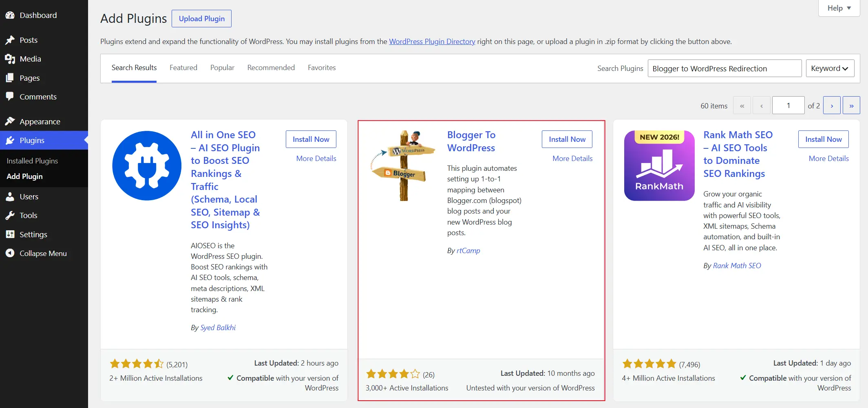
Task: Click the Rank Math SEO title link
Action: (x=738, y=154)
